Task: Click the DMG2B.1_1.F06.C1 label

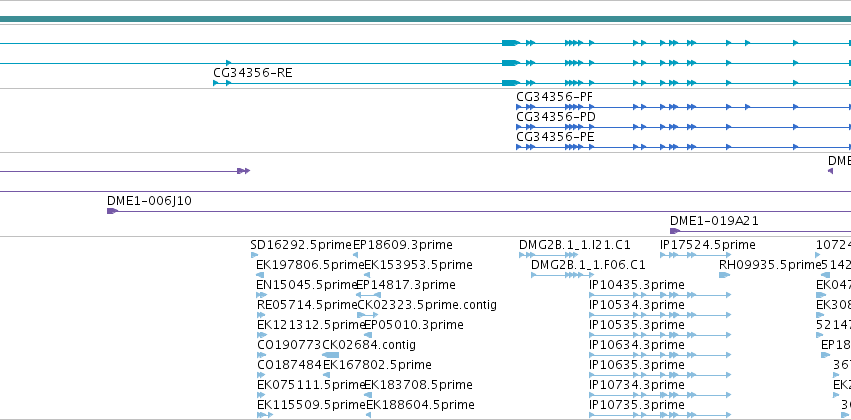Action: (588, 265)
